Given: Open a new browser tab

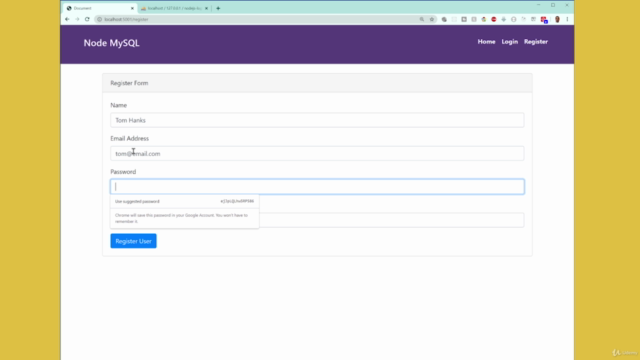Looking at the screenshot, I should [x=218, y=8].
